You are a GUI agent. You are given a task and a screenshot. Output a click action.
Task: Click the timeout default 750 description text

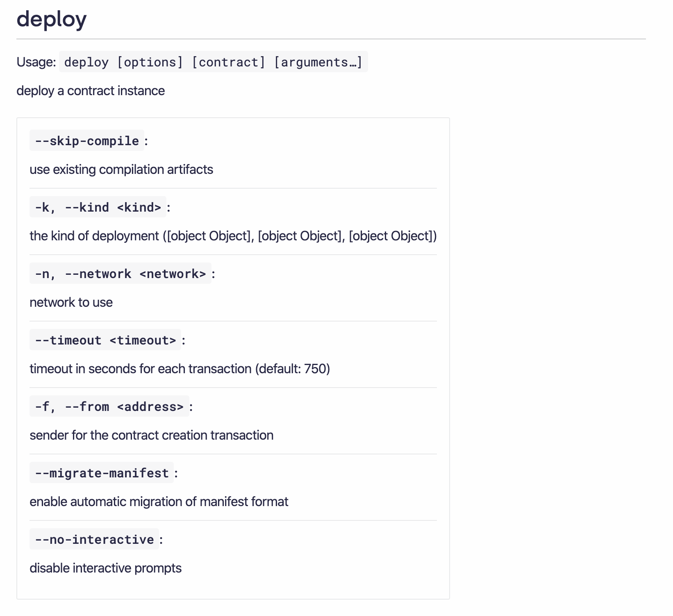pos(180,369)
